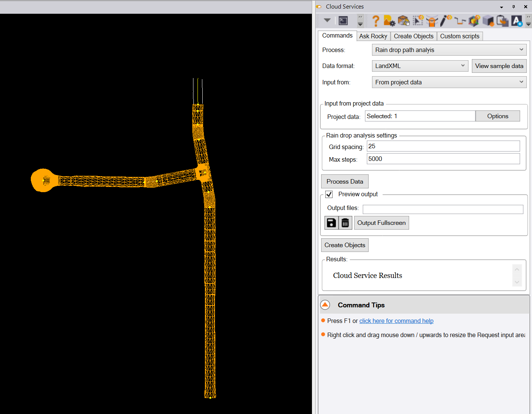Click the Options button for project data

497,116
